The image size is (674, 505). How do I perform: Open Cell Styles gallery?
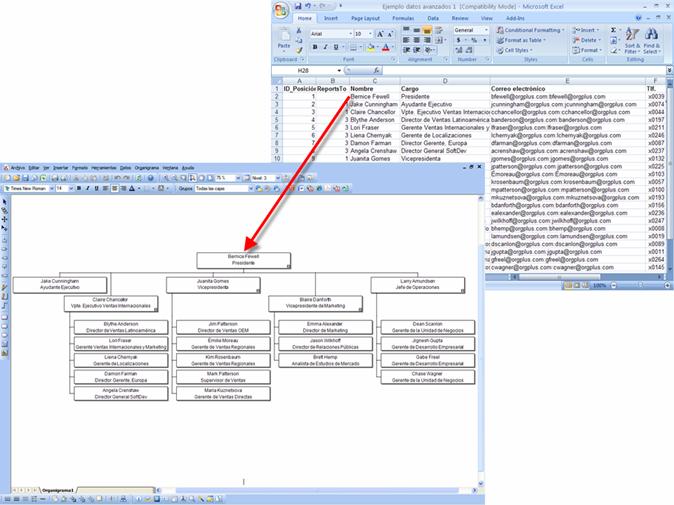[x=515, y=50]
